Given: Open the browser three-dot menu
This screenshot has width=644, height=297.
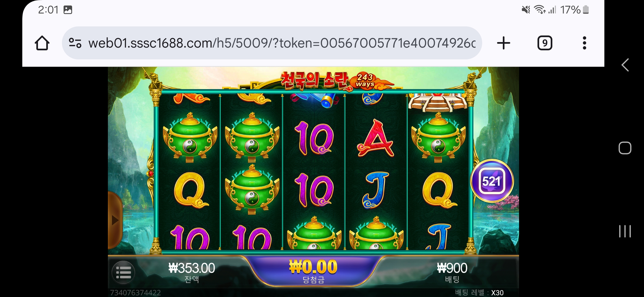Looking at the screenshot, I should (585, 43).
